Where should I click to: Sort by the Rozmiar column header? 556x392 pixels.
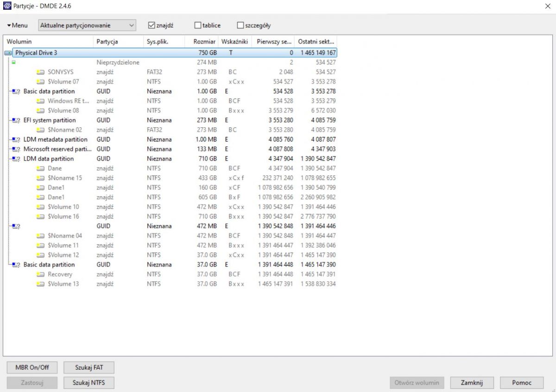click(202, 41)
